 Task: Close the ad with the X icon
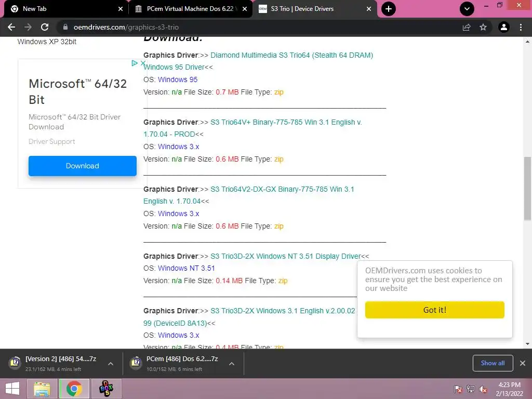143,63
